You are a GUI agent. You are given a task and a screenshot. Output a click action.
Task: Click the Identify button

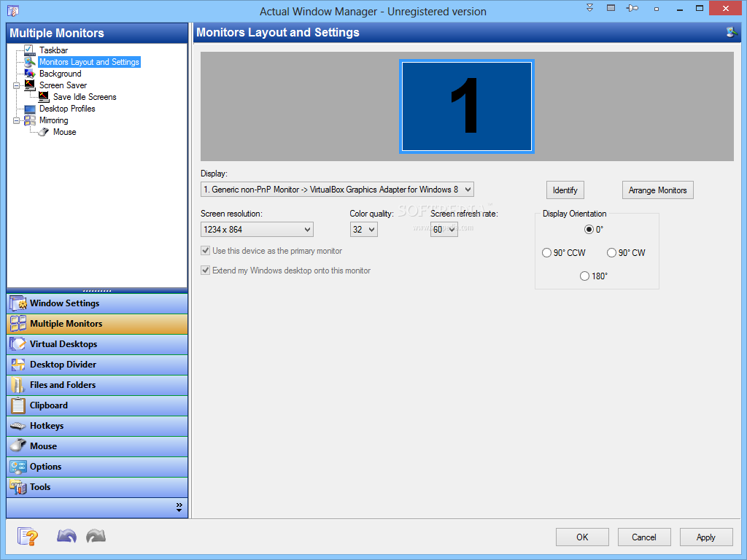(x=565, y=190)
